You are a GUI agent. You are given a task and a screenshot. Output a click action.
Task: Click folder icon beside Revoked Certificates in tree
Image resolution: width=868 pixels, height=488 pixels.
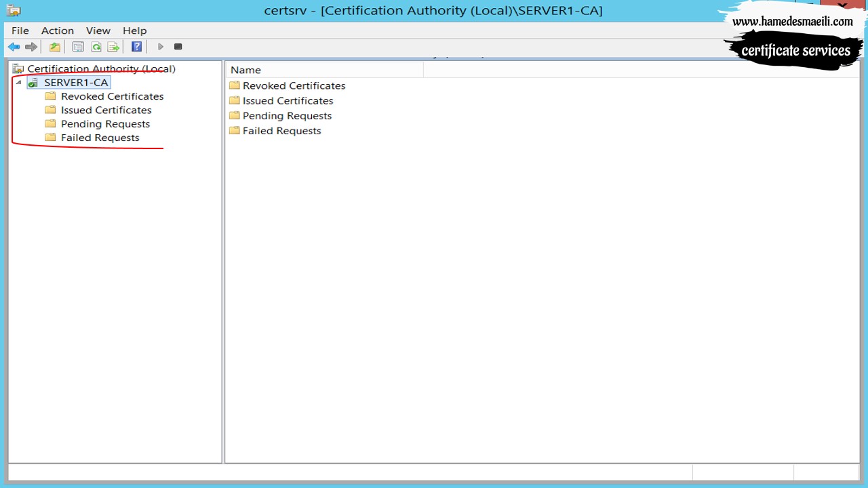(50, 96)
